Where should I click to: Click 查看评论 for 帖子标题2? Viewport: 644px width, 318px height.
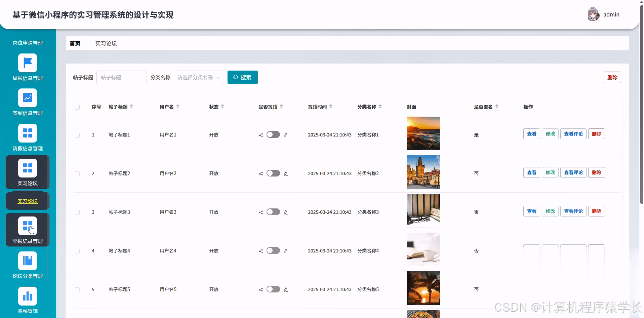coord(573,172)
